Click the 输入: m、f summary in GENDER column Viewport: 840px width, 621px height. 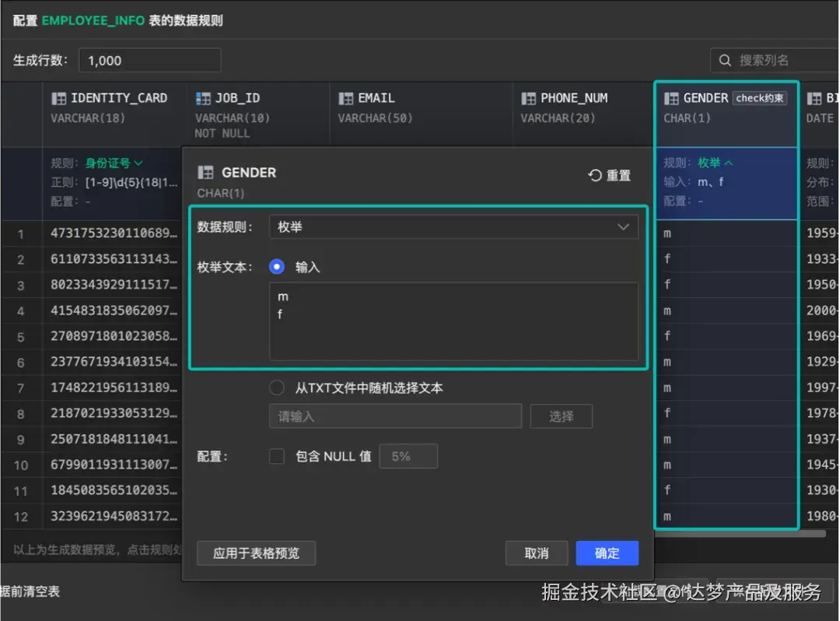(x=694, y=182)
